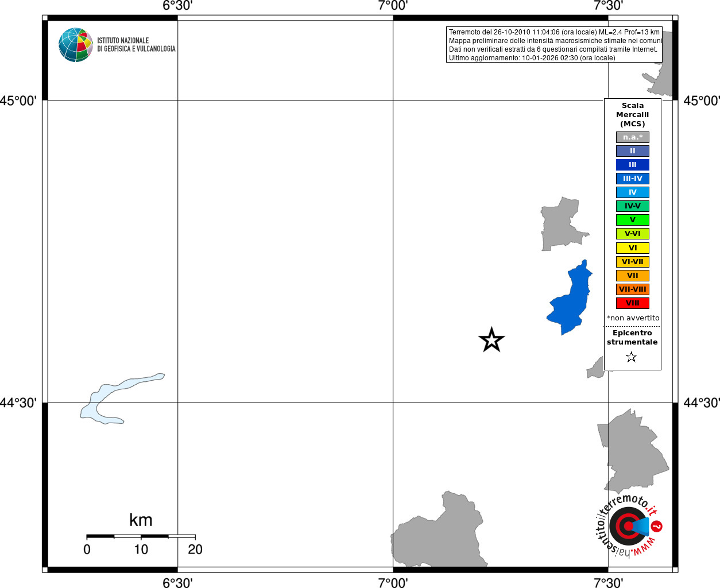The height and width of the screenshot is (588, 720).
Task: Click the 'km' scale bar label
Action: pos(141,520)
